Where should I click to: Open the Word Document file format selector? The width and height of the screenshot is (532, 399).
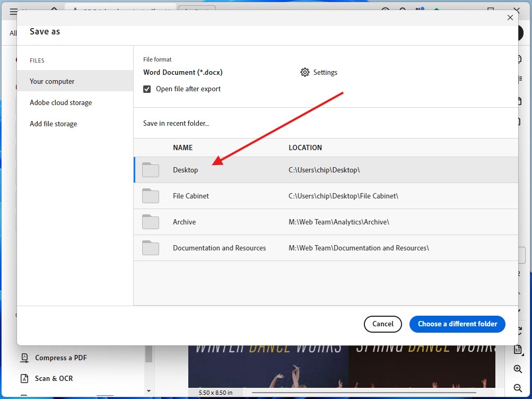(x=183, y=72)
